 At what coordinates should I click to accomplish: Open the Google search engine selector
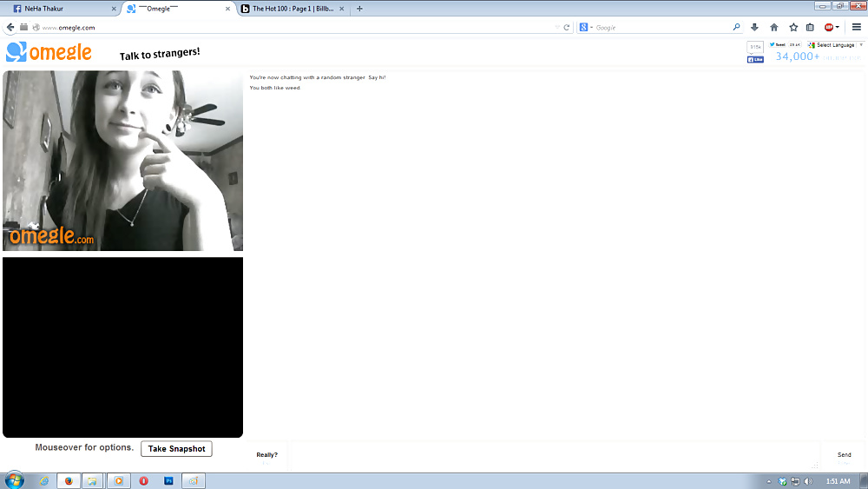[586, 27]
